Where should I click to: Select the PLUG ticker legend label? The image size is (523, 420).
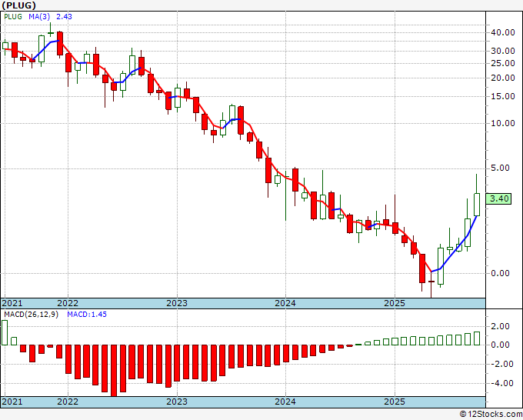click(x=13, y=17)
